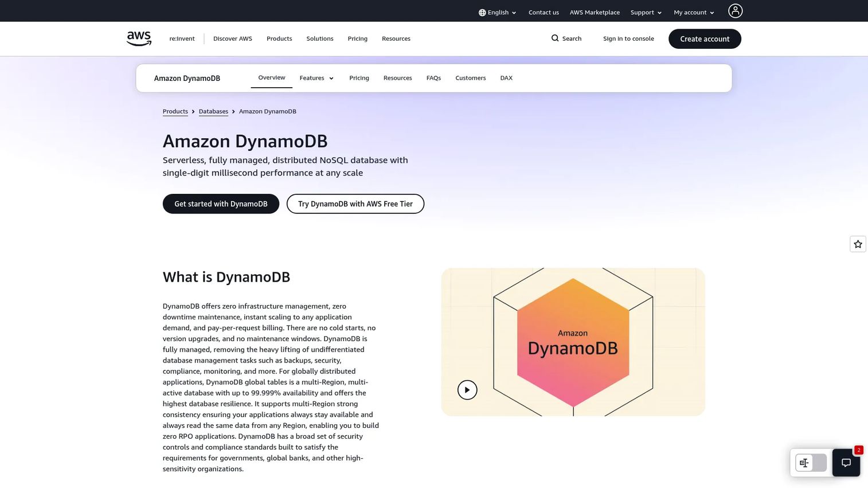Screen dimensions: 868x488
Task: Expand the My account menu
Action: (694, 13)
